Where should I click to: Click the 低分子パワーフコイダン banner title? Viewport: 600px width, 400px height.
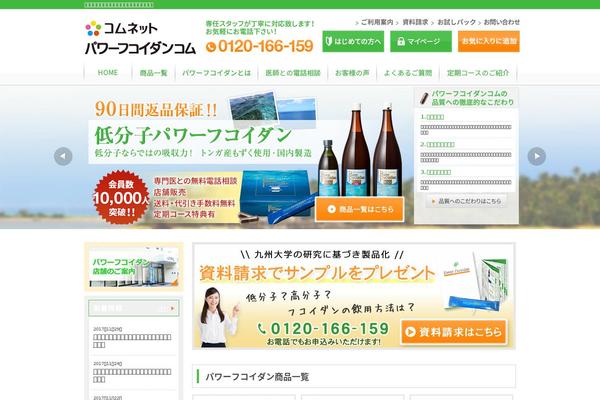point(193,135)
